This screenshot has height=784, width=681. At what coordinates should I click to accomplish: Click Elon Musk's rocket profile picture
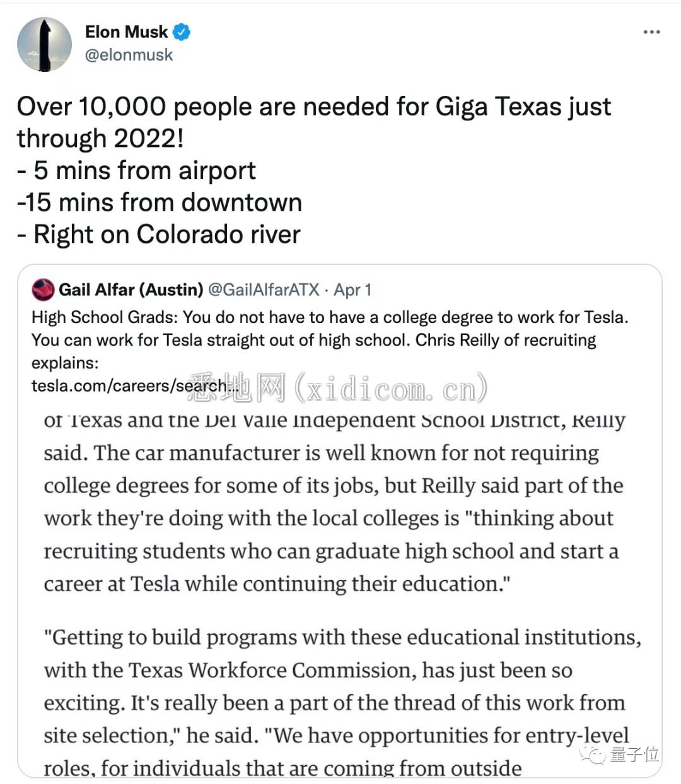pyautogui.click(x=44, y=44)
